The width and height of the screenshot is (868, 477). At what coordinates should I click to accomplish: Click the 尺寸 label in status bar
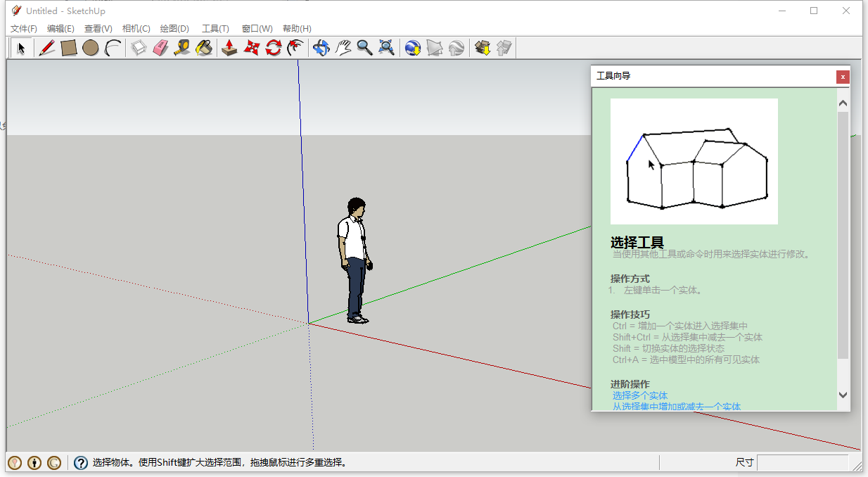tap(745, 462)
